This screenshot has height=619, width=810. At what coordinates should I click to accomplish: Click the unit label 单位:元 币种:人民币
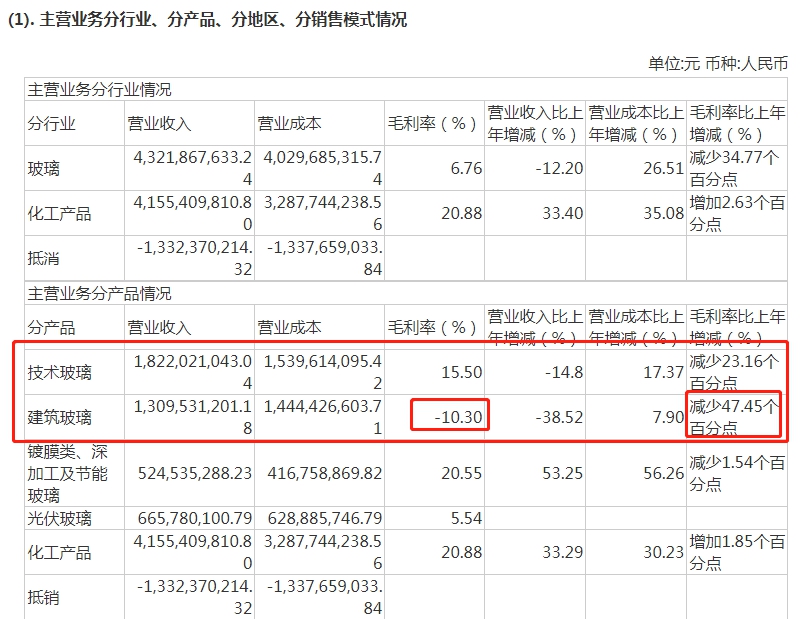click(x=718, y=64)
